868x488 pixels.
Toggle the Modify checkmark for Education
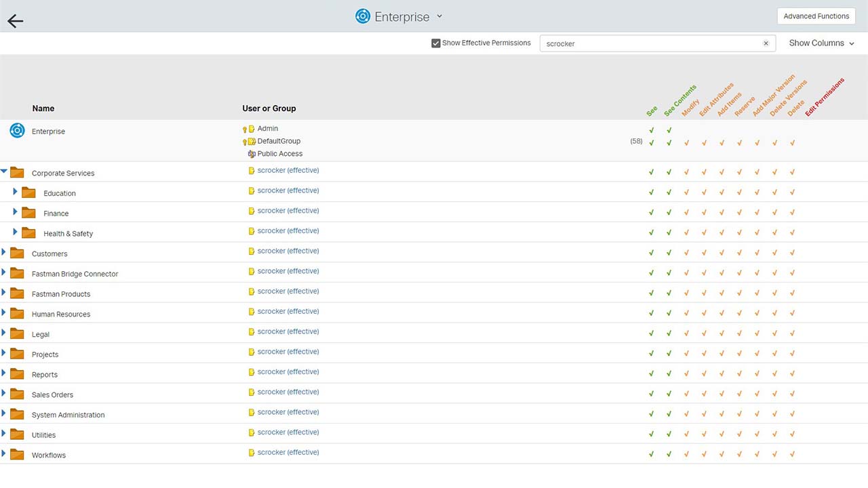click(686, 192)
